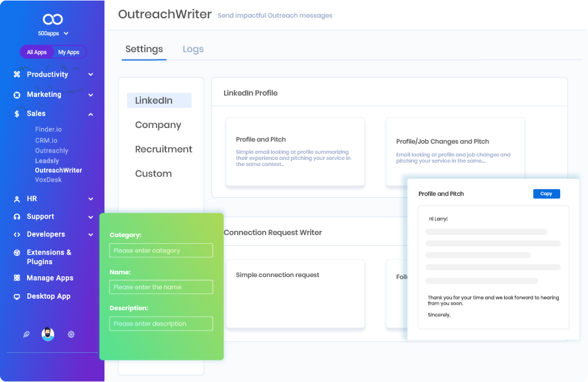Expand the Support section chevron
The width and height of the screenshot is (588, 382).
[x=91, y=217]
